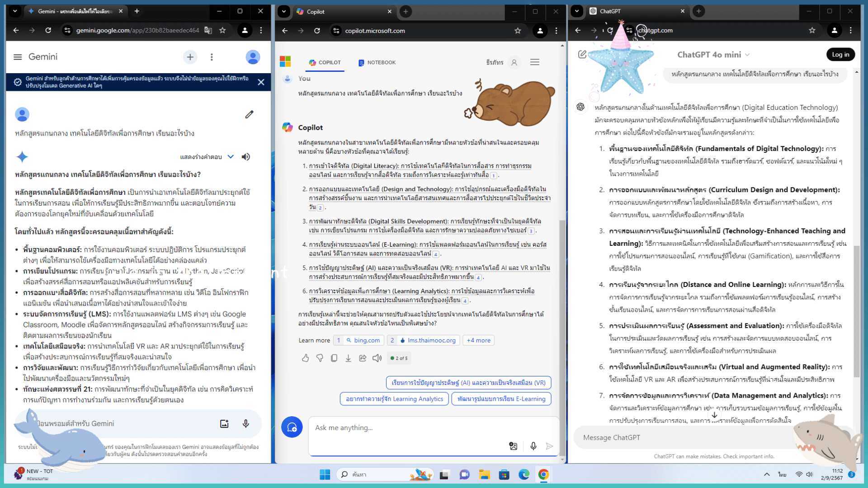Bookmark the Copilot page with star
This screenshot has width=868, height=488.
518,31
